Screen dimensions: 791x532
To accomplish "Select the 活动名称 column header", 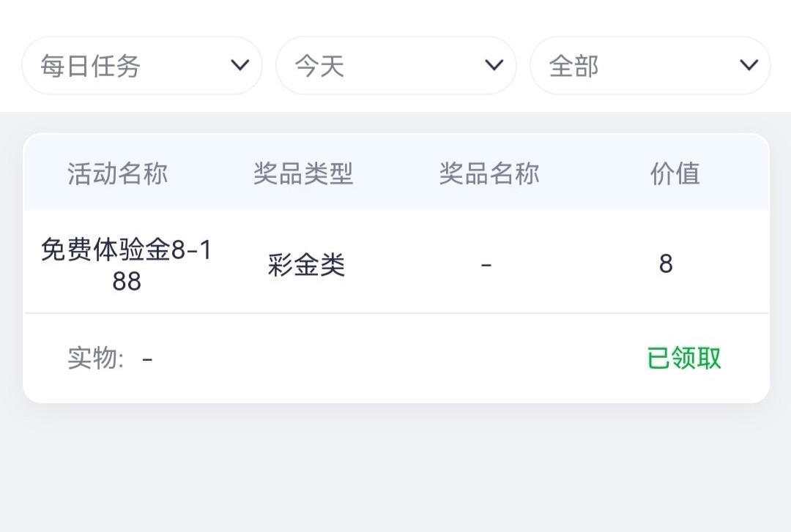I will (118, 174).
